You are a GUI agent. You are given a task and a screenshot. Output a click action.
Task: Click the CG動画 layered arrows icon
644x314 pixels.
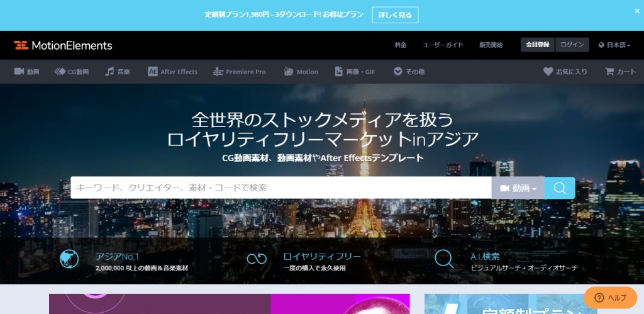tap(60, 72)
